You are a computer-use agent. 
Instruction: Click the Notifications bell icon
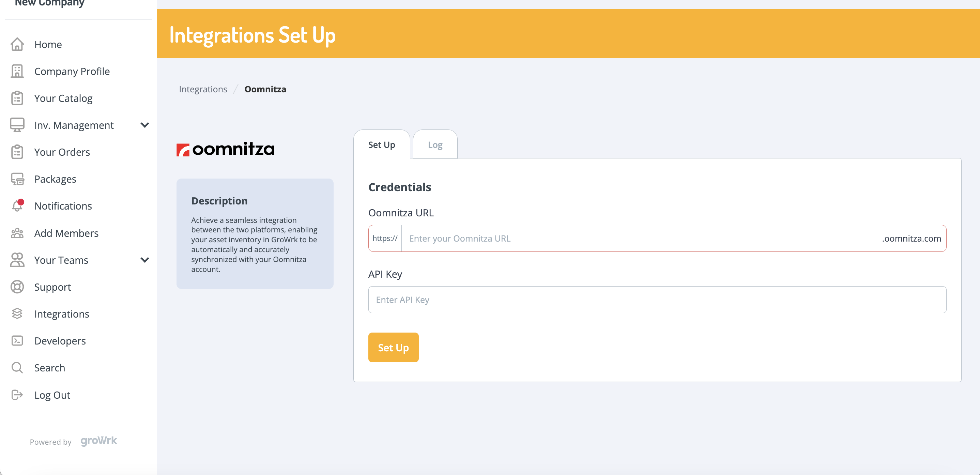click(17, 206)
